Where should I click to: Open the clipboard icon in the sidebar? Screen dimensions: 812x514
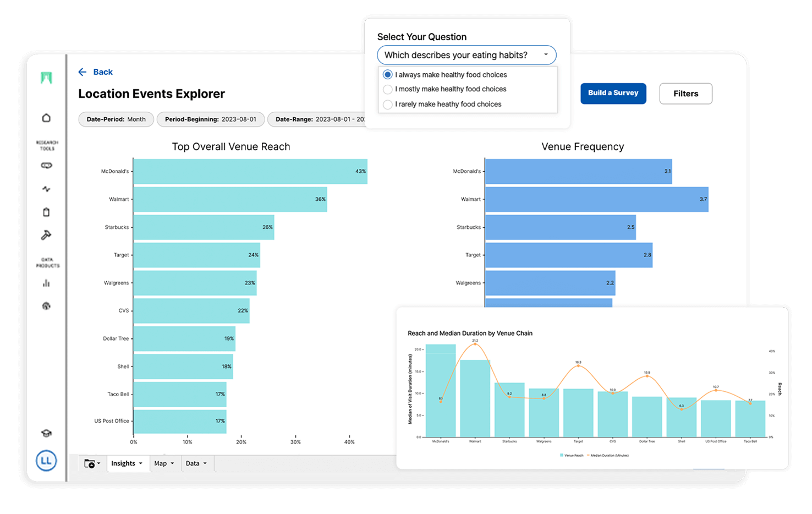tap(46, 212)
